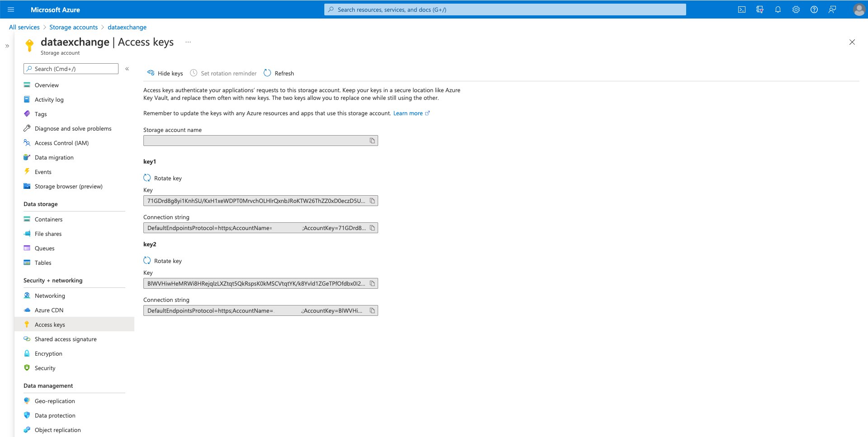
Task: Click the Directories and subscriptions filter icon
Action: pos(760,9)
